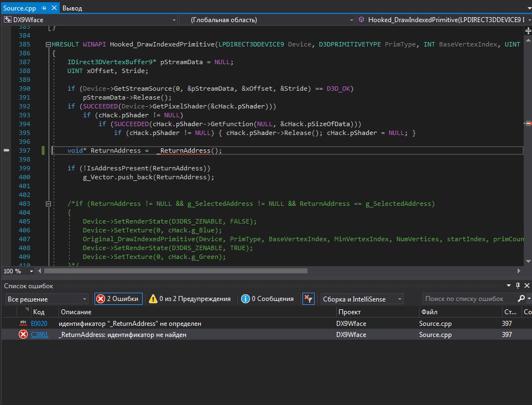Toggle the 2 Ошибки errors filter
The height and width of the screenshot is (405, 532).
pos(118,299)
